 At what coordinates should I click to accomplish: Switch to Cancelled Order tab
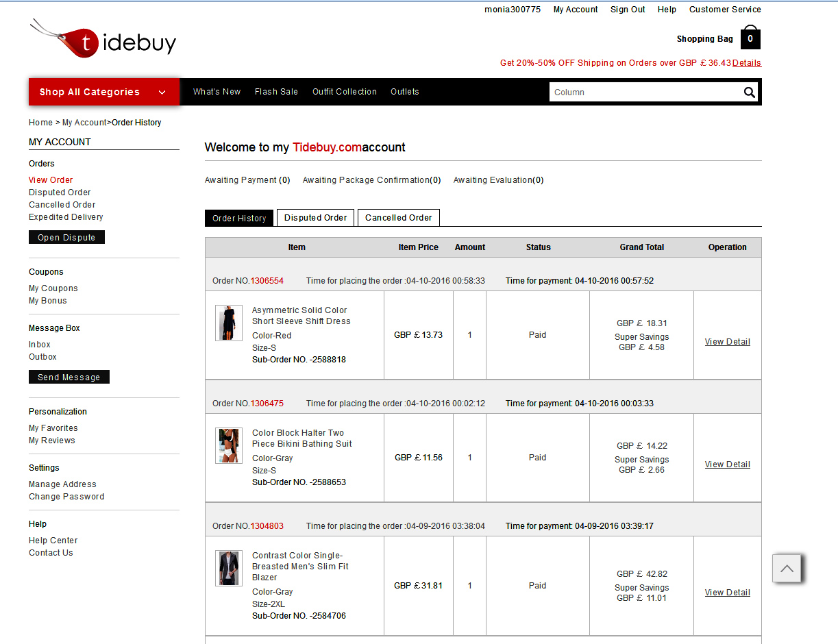(x=399, y=218)
